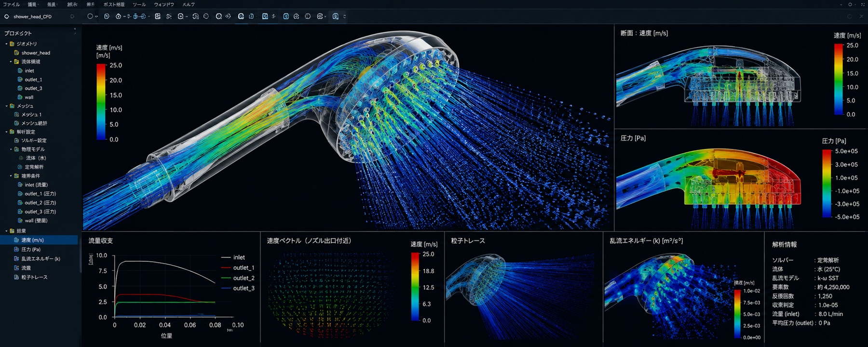Click the square grid toolbar icon
Viewport: 868px width, 347px height.
(x=158, y=16)
